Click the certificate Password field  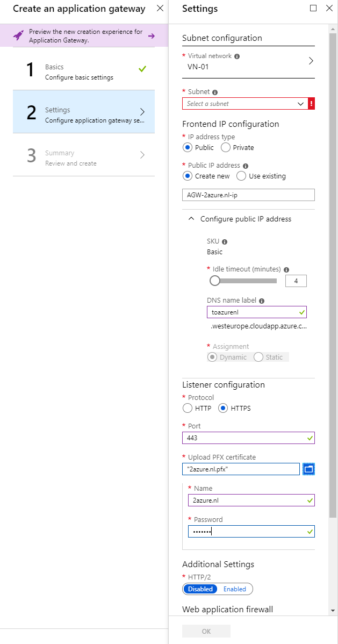pos(251,532)
